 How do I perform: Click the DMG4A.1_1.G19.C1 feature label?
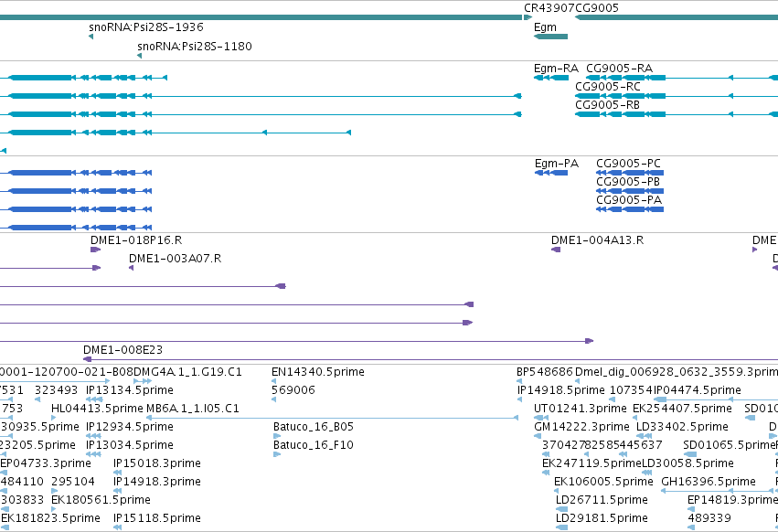pyautogui.click(x=188, y=372)
